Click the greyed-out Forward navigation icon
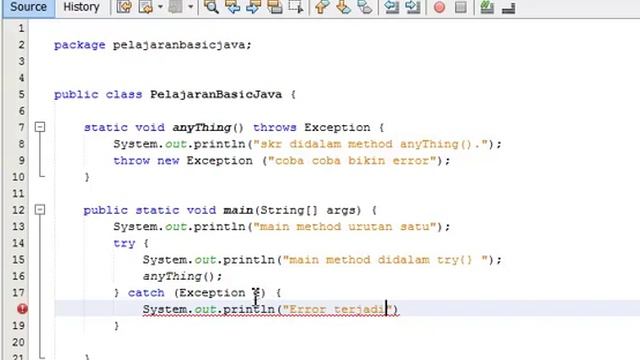640x360 pixels. coord(176,7)
